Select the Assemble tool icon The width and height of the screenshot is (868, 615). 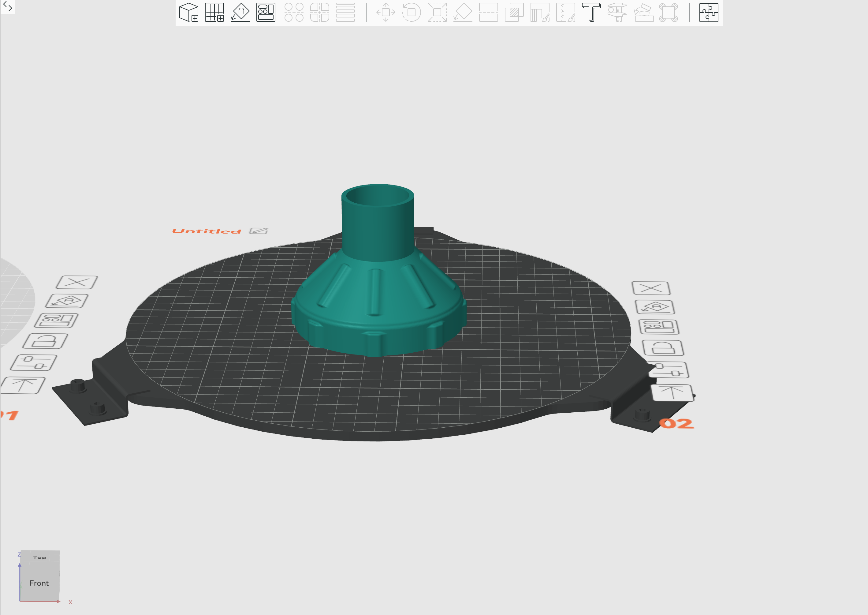point(644,13)
